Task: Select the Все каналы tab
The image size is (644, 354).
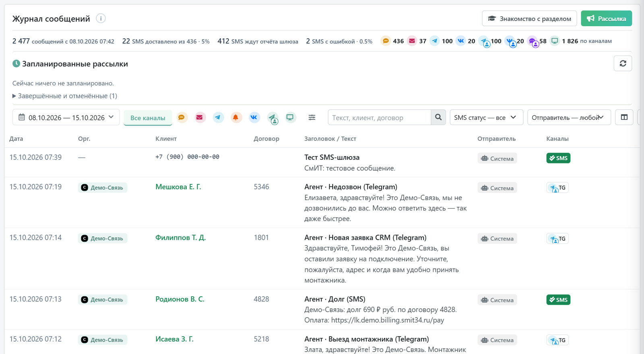Action: coord(148,118)
